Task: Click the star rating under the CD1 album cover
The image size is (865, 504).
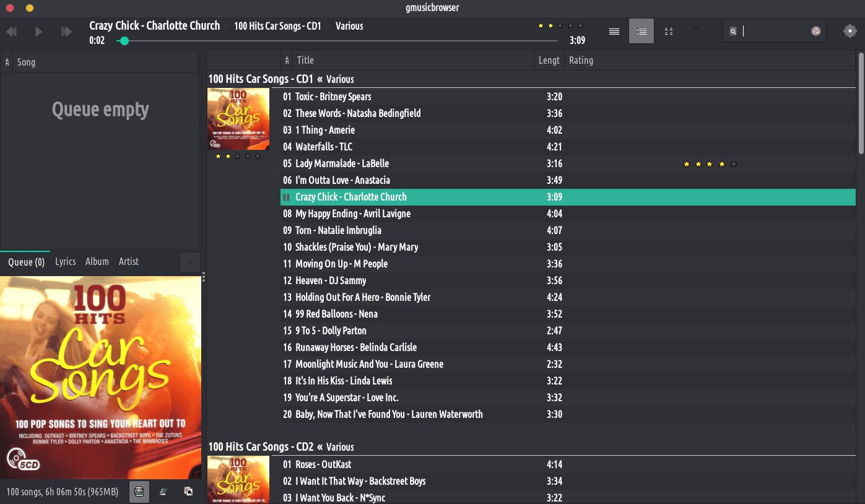Action: [238, 157]
